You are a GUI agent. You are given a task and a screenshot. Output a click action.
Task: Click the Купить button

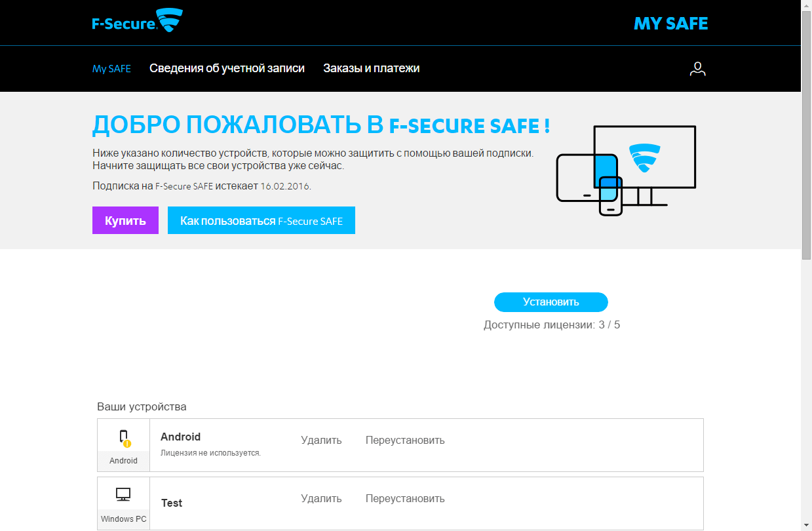[125, 220]
